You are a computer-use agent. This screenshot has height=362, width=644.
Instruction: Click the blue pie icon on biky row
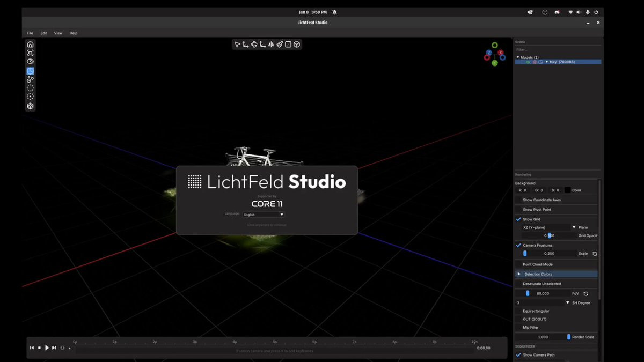click(541, 62)
